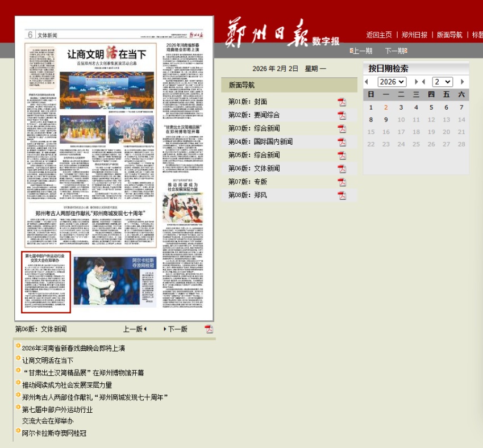
Task: Select day 9 in the calendar
Action: 386,120
